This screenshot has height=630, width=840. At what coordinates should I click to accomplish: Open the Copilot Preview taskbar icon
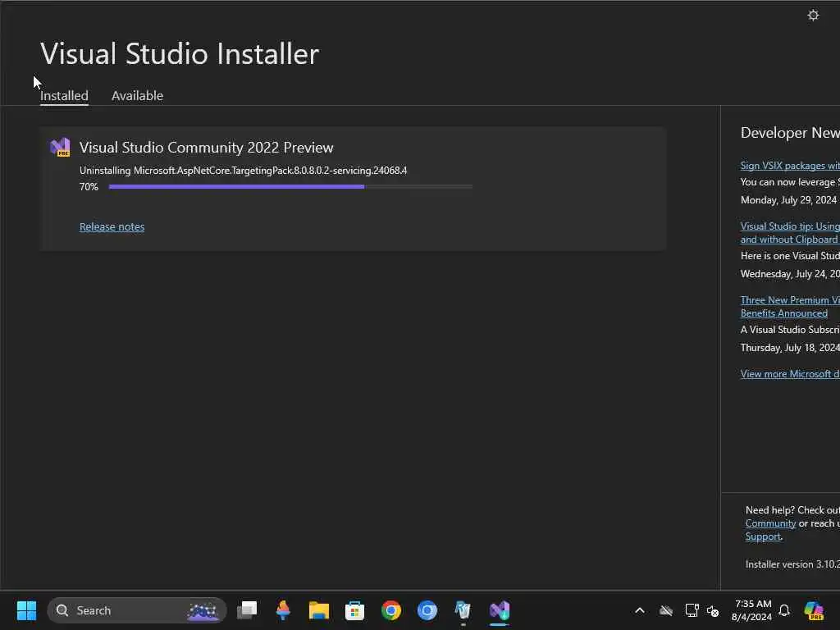pos(813,610)
